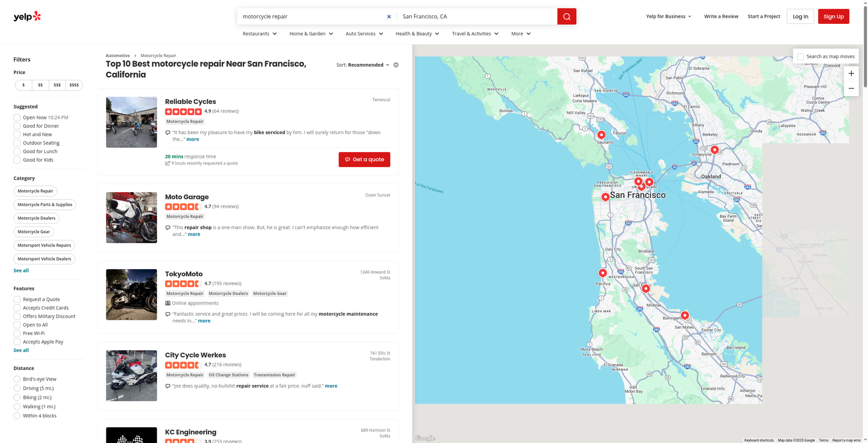The height and width of the screenshot is (443, 868).
Task: Enable Hot and New filter
Action: tap(17, 135)
